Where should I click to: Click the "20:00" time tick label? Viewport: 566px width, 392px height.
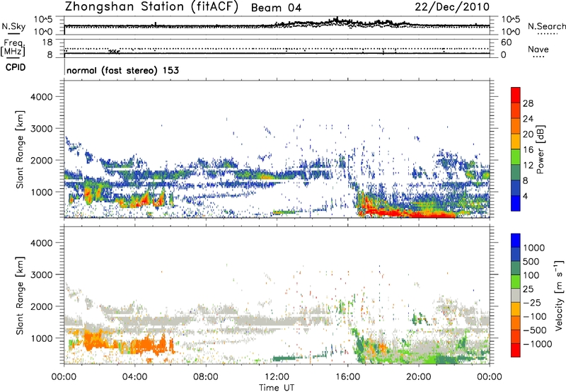tap(418, 377)
